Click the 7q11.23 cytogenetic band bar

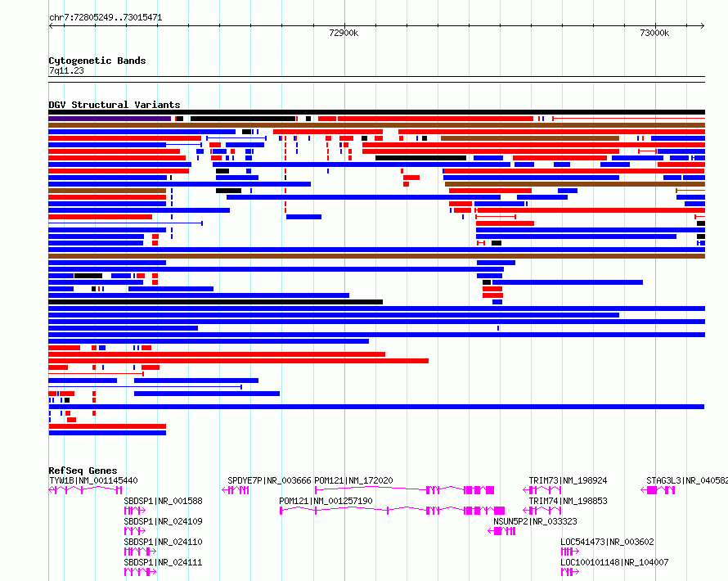point(376,79)
